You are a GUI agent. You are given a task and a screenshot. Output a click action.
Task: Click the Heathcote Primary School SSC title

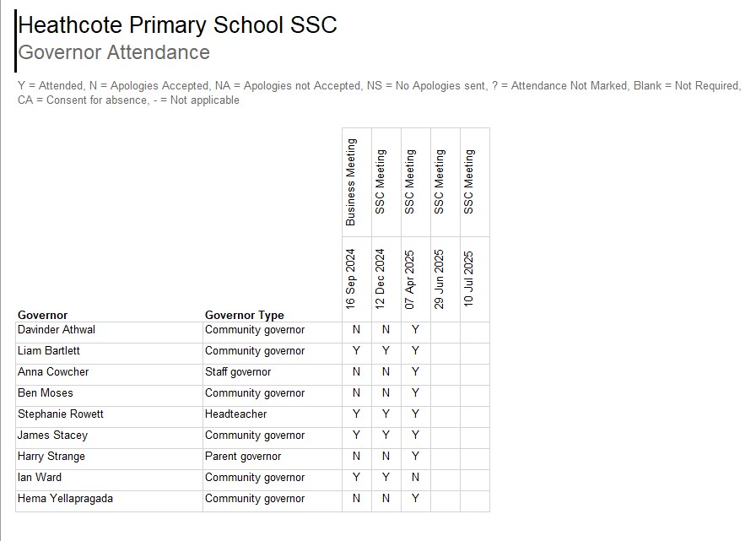coord(177,25)
